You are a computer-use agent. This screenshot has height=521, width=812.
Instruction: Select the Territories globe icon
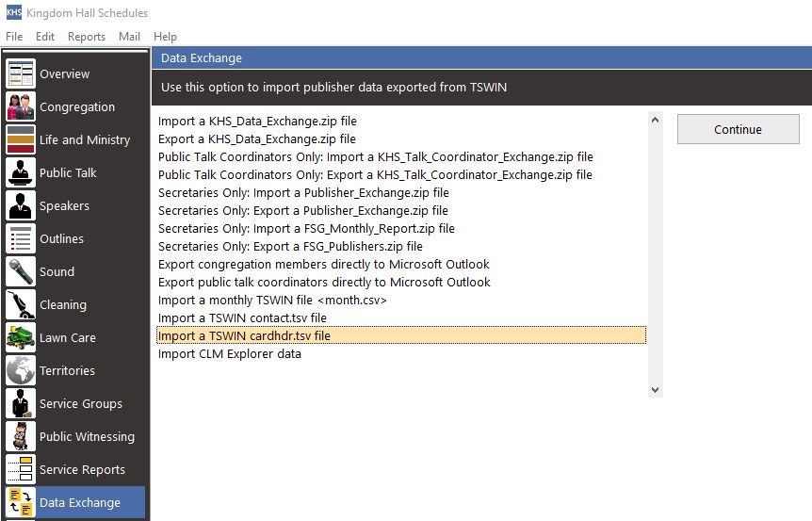tap(21, 370)
